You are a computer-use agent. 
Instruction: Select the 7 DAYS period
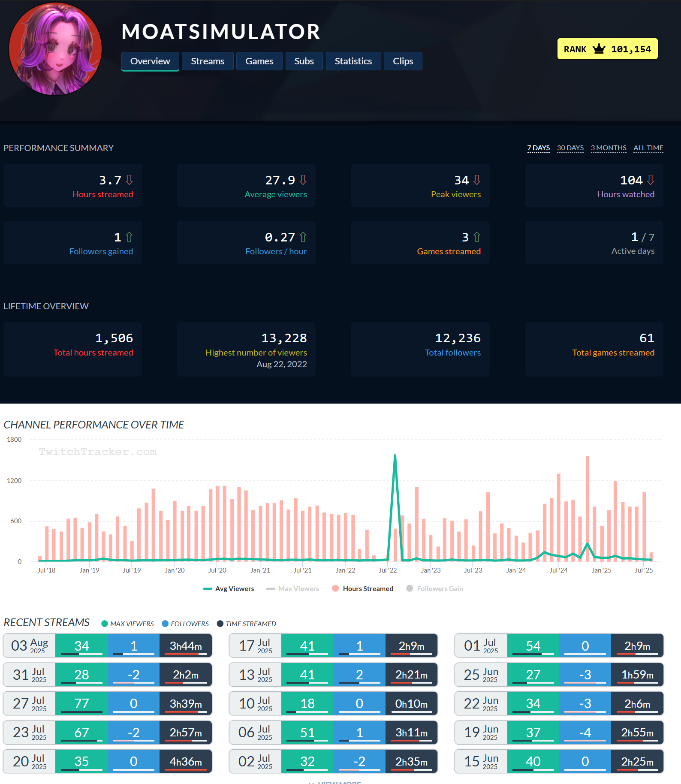[x=539, y=148]
